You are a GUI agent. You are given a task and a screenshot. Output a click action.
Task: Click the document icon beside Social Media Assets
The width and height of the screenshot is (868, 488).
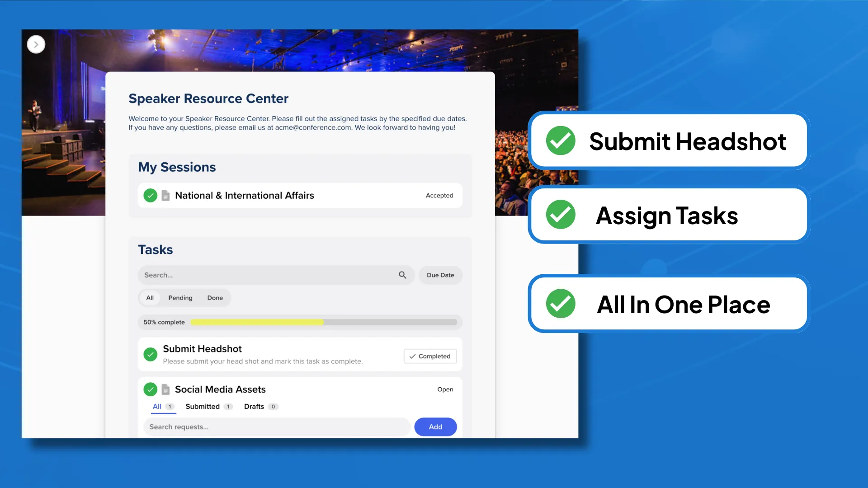click(x=165, y=389)
